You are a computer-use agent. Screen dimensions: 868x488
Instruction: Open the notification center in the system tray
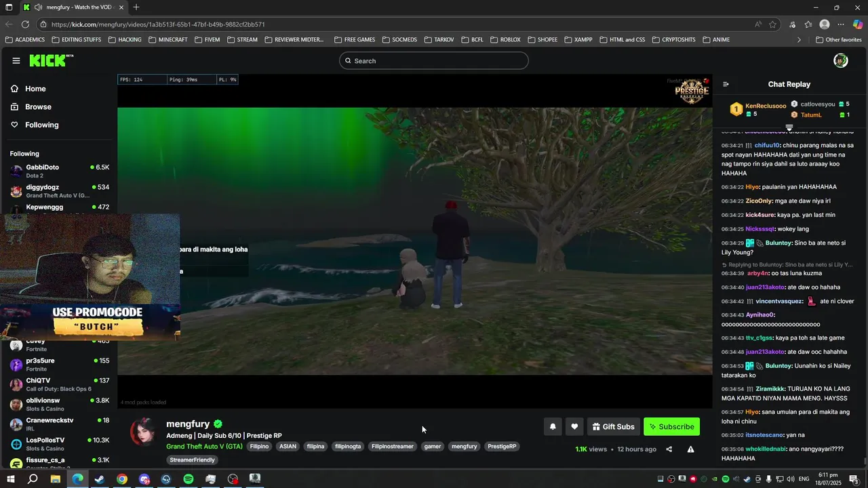(x=854, y=479)
